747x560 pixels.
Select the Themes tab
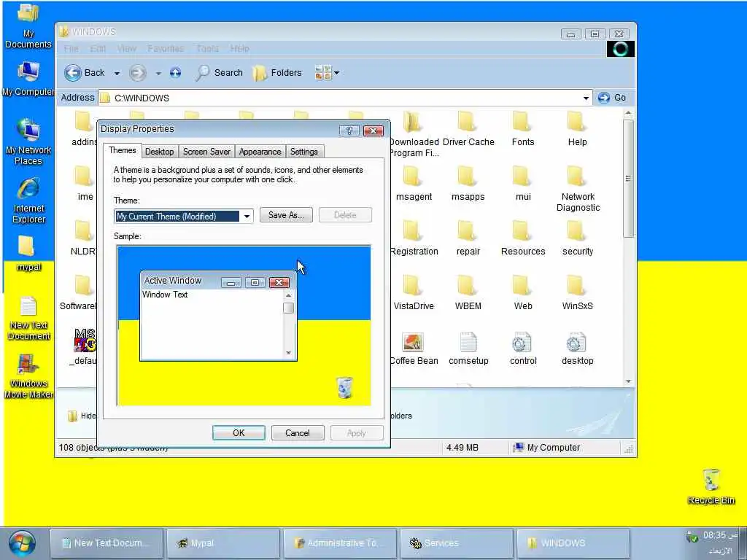pos(123,150)
